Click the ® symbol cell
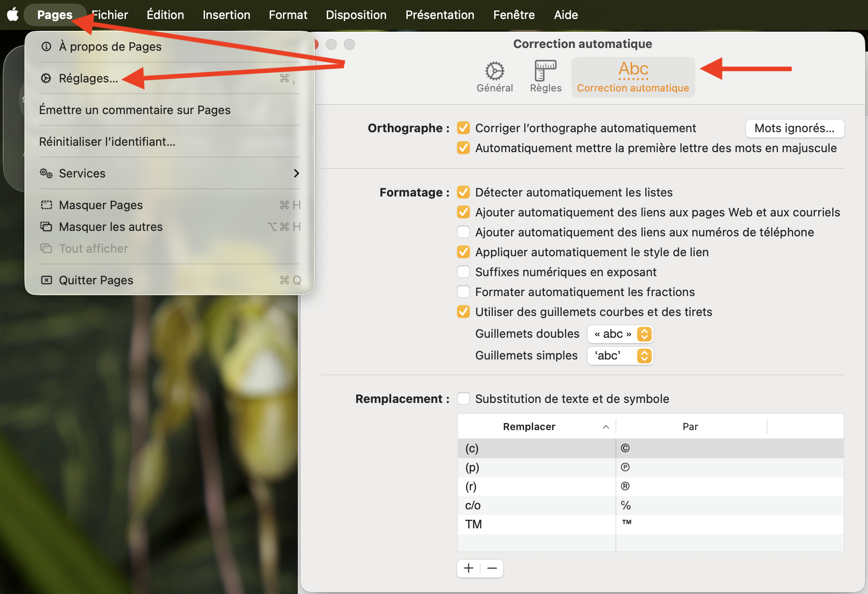 click(625, 486)
